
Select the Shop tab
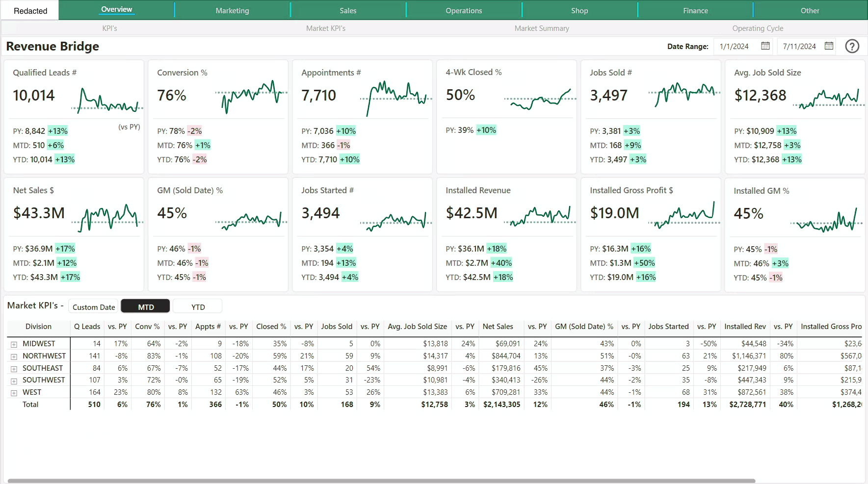[x=579, y=10]
